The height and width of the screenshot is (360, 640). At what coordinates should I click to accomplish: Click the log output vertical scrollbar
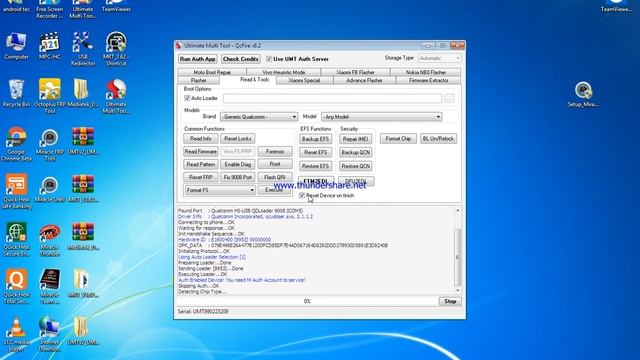(458, 250)
